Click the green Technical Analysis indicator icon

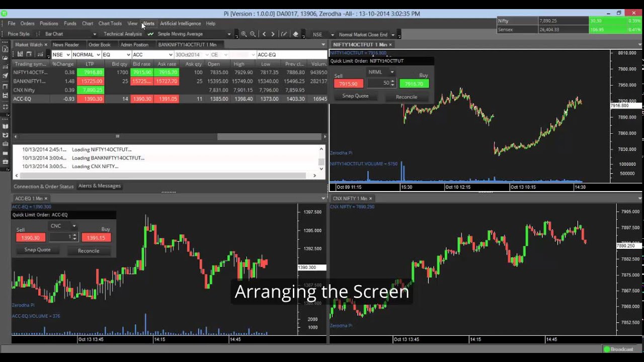[x=150, y=34]
